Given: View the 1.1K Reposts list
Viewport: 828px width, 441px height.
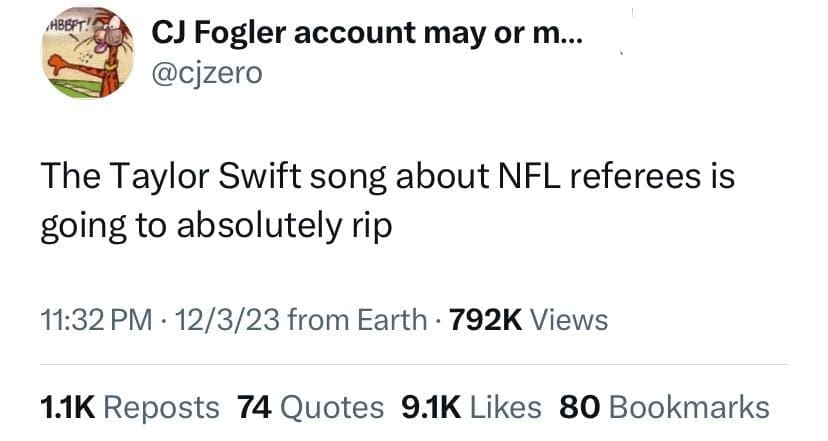Looking at the screenshot, I should tap(129, 407).
